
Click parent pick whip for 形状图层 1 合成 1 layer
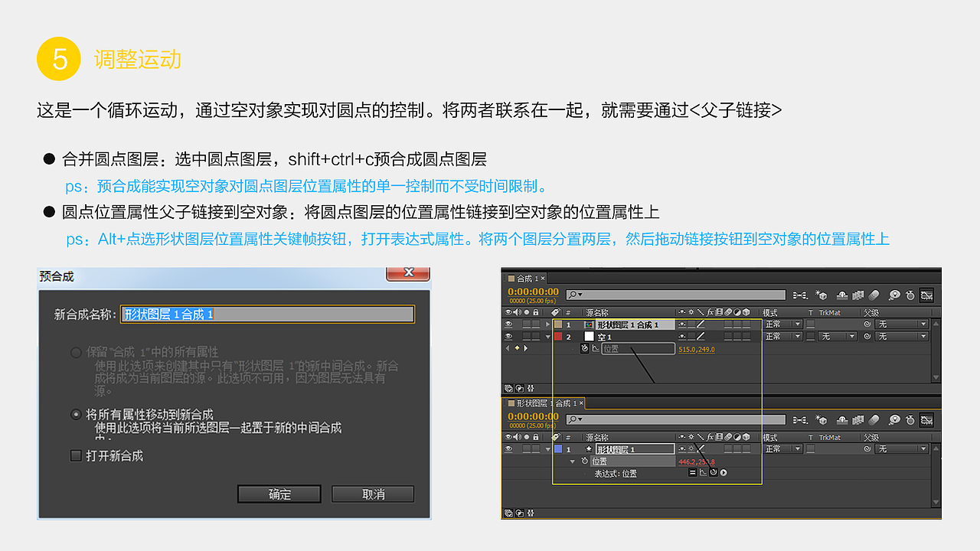(867, 324)
